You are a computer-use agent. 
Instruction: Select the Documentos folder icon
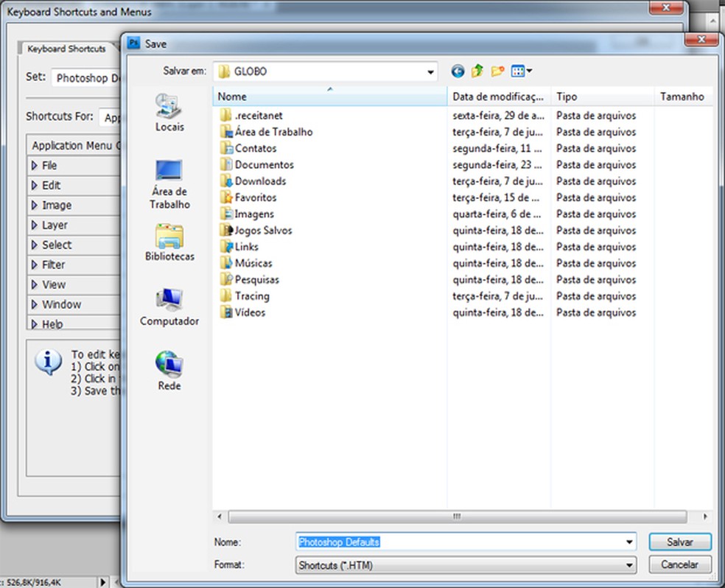pyautogui.click(x=226, y=164)
